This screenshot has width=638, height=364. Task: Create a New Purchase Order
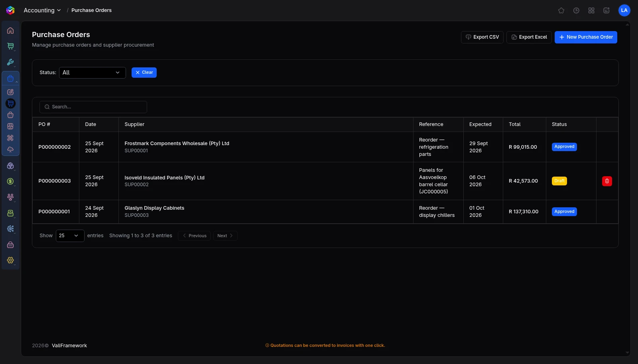(586, 37)
